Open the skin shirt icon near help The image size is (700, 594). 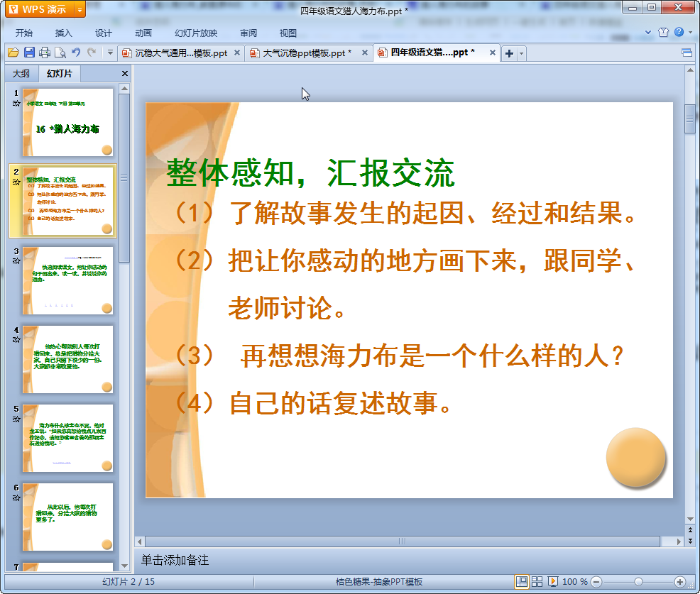tap(663, 32)
